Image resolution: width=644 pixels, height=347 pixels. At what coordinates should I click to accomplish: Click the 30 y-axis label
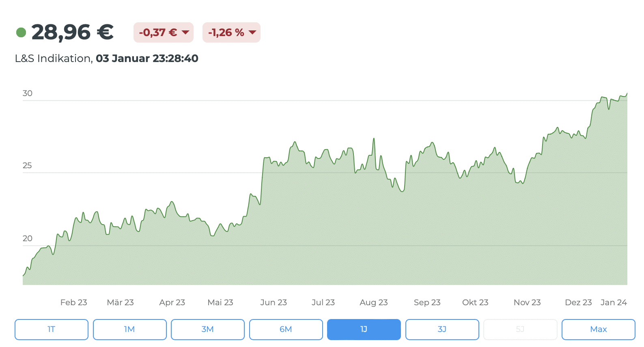click(28, 93)
